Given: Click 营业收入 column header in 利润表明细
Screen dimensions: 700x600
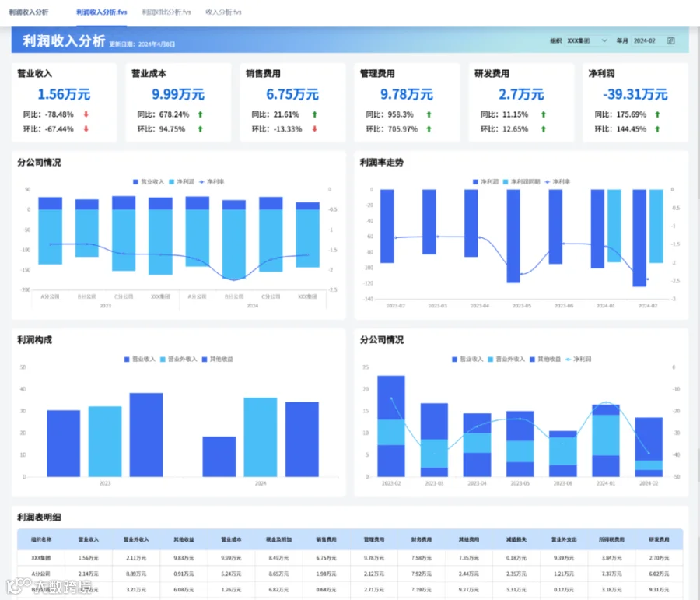Looking at the screenshot, I should 89,539.
